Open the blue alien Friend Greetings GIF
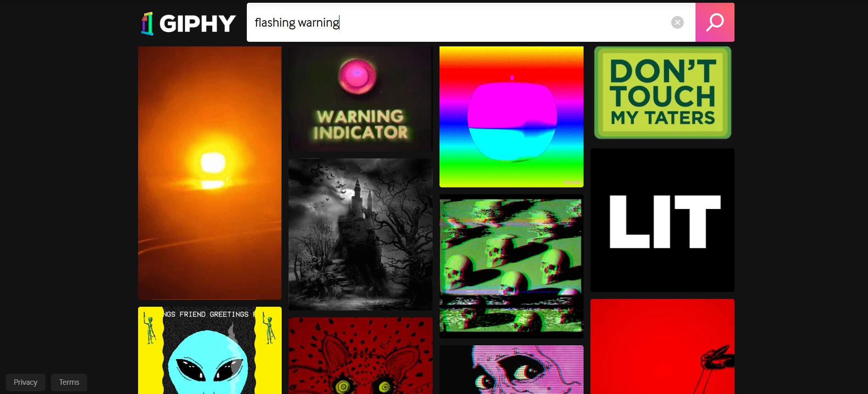The height and width of the screenshot is (394, 868). 210,350
